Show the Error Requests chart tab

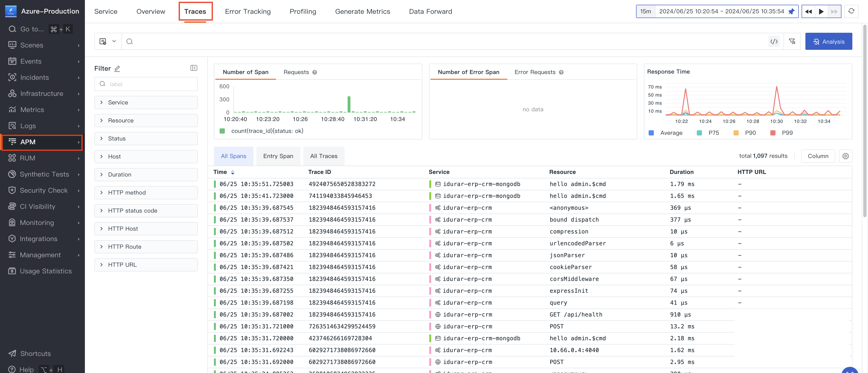pos(535,72)
